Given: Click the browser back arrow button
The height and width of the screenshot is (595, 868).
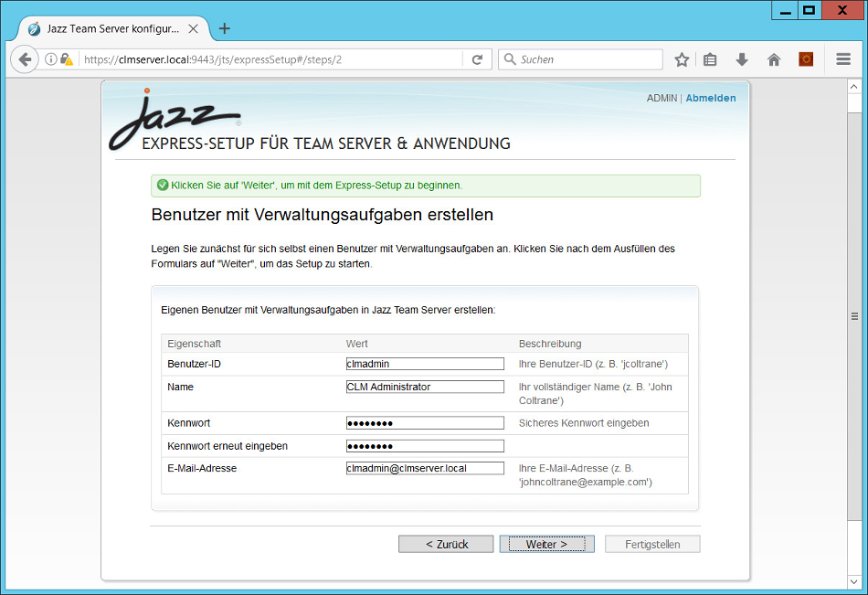Looking at the screenshot, I should [x=25, y=59].
